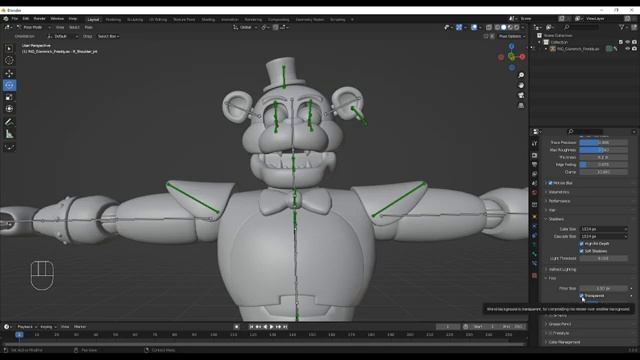Select the Transform tool
Screen dimensions: 640x360
(x=9, y=109)
